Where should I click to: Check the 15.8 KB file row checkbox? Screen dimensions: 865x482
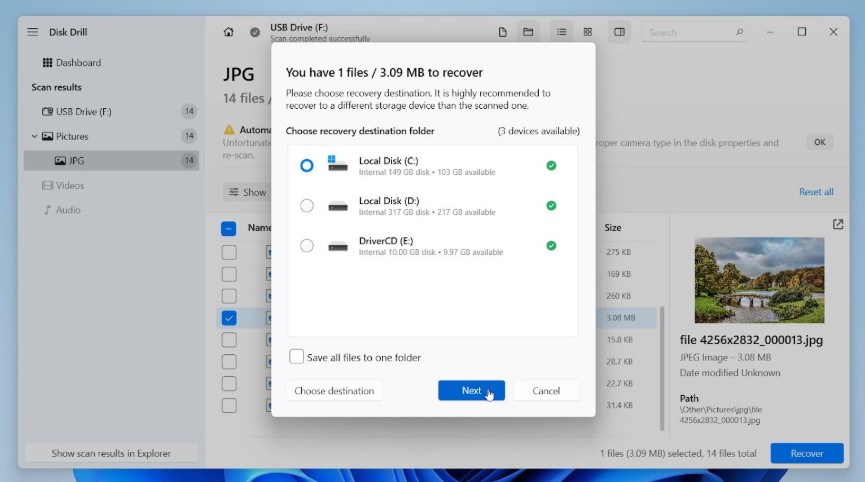tap(229, 340)
